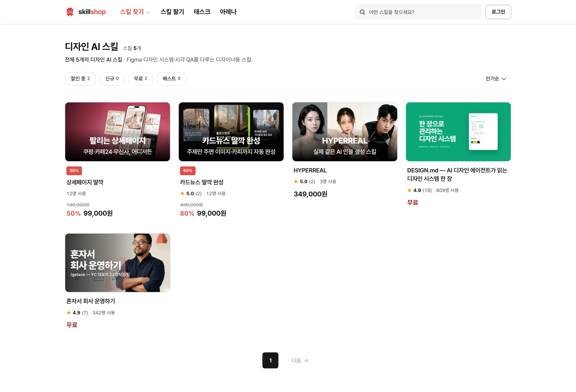Open the 팔리는 상세페이지 thumbnail
The height and width of the screenshot is (392, 576).
(117, 132)
